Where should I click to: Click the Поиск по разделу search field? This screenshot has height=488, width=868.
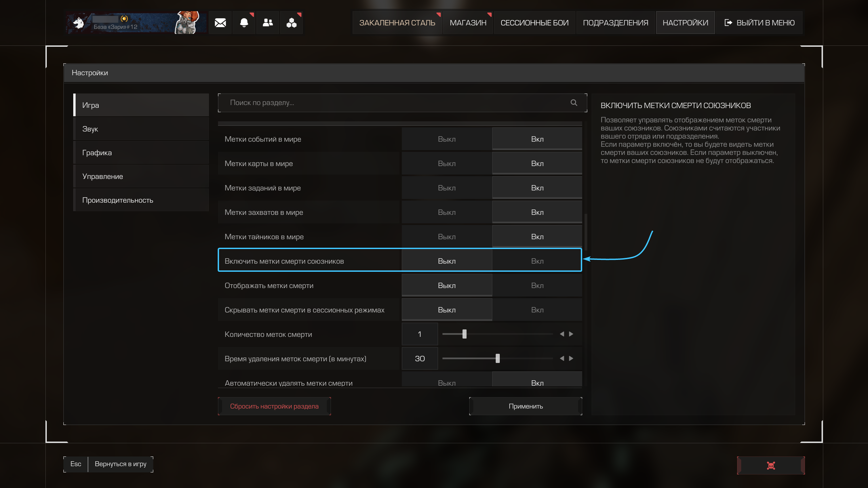click(393, 103)
